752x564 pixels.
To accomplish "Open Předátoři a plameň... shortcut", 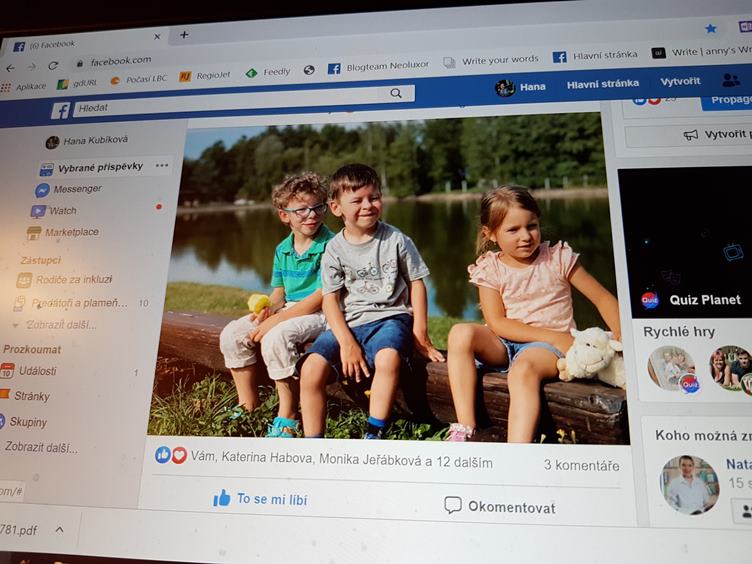I will pyautogui.click(x=71, y=303).
